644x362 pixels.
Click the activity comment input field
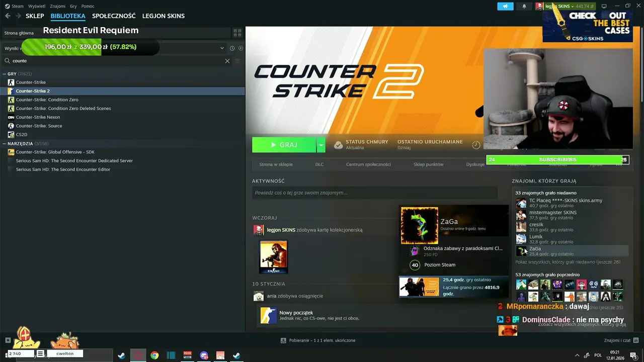point(375,193)
